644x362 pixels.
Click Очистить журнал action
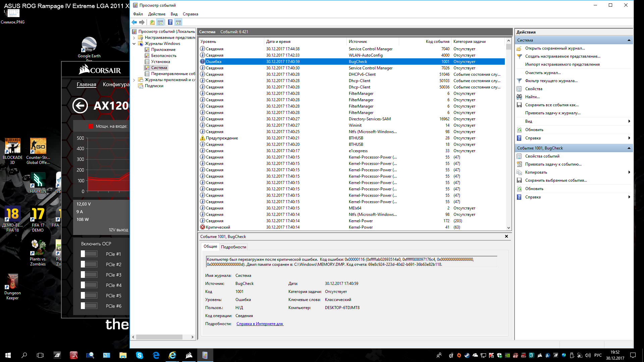[x=543, y=73]
